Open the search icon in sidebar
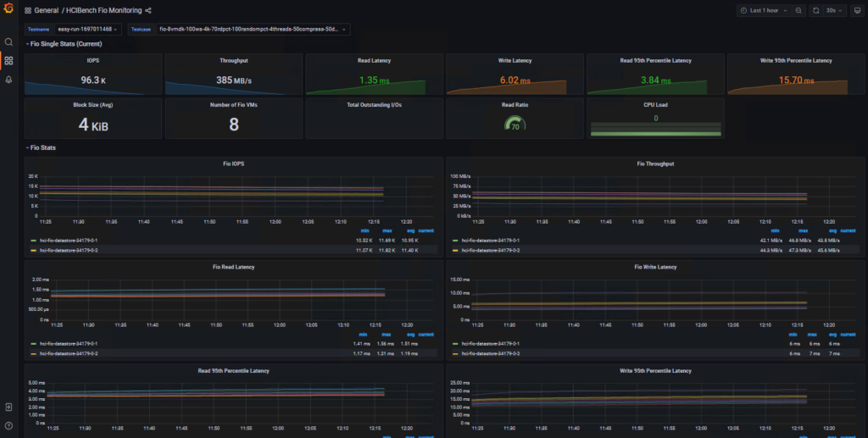 (8, 42)
